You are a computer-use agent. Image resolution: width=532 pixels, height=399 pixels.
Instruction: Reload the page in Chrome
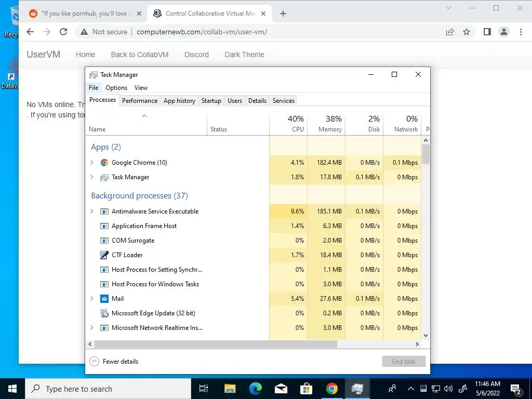coord(63,32)
